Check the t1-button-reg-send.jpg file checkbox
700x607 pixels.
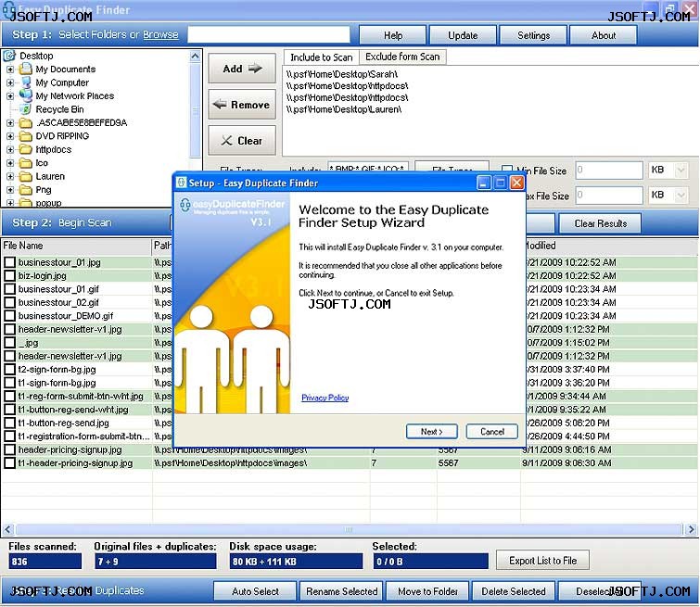(x=9, y=424)
